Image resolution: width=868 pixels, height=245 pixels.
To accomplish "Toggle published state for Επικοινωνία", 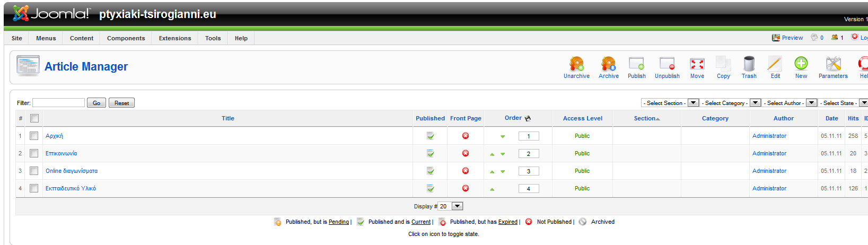I will point(431,153).
